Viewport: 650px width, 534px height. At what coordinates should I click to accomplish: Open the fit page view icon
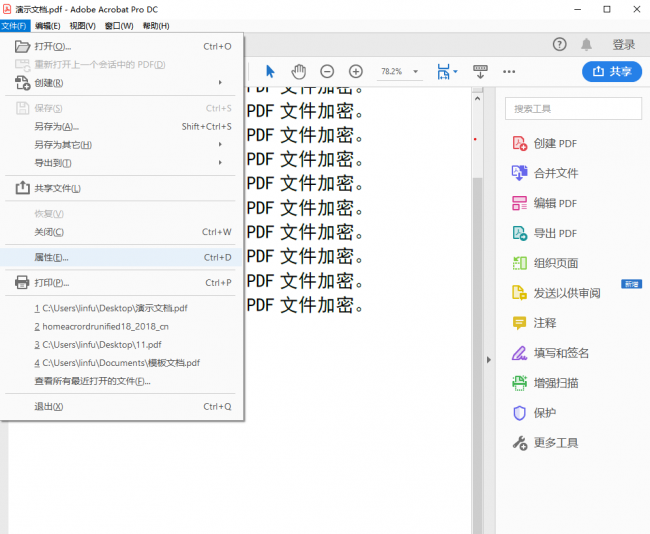point(443,71)
